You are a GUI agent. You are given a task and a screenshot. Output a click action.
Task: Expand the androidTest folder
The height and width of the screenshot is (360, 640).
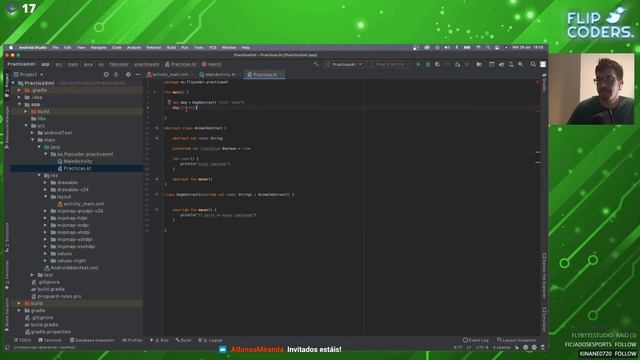33,133
